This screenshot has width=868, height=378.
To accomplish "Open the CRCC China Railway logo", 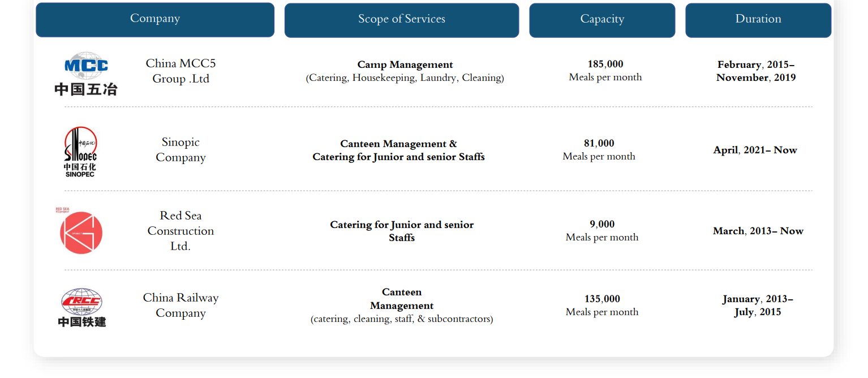I will click(81, 307).
